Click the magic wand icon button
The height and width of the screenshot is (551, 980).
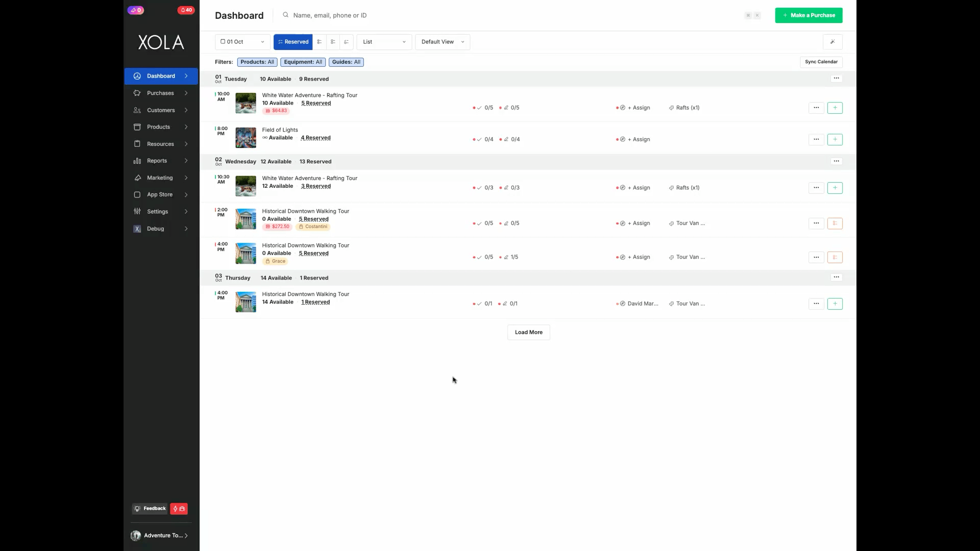pyautogui.click(x=832, y=42)
